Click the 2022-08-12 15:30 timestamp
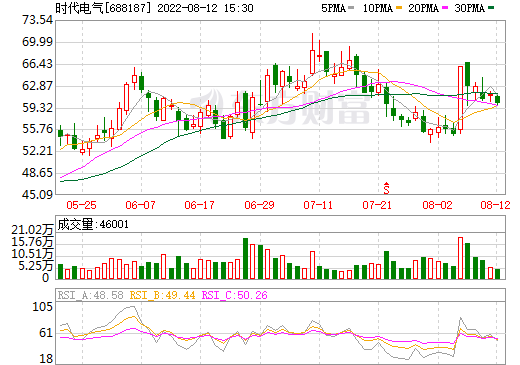Image resolution: width=520 pixels, height=365 pixels. click(x=205, y=8)
